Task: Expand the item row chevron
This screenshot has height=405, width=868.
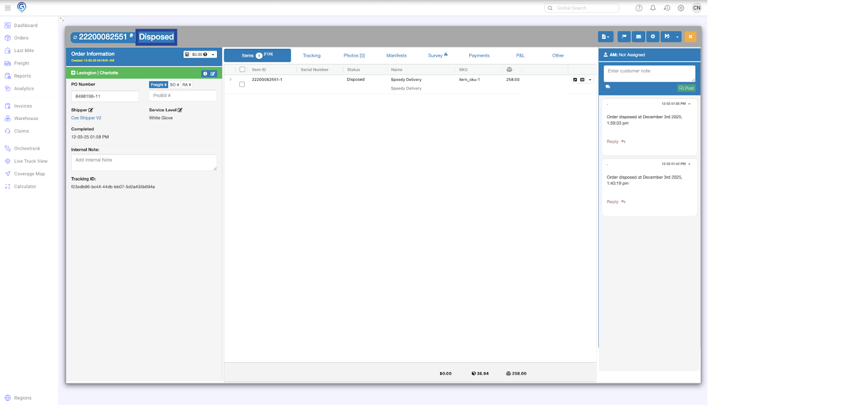Action: coord(231,80)
